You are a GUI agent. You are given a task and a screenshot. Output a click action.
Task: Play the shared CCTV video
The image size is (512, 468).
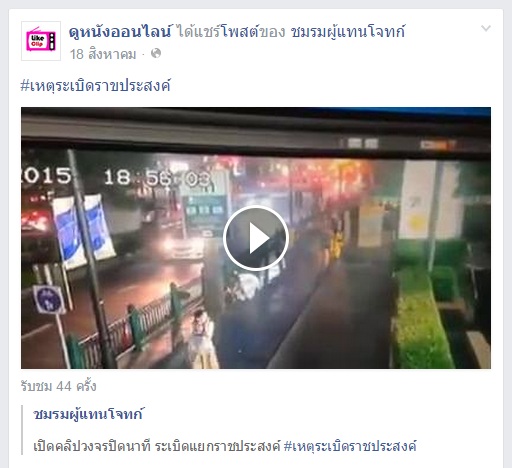click(x=256, y=238)
